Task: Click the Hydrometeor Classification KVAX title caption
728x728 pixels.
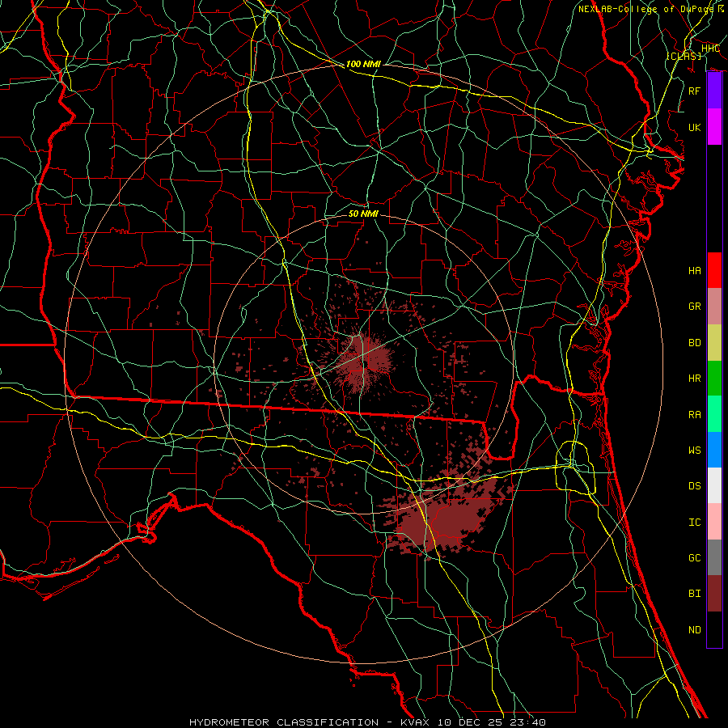Action: coord(367,722)
